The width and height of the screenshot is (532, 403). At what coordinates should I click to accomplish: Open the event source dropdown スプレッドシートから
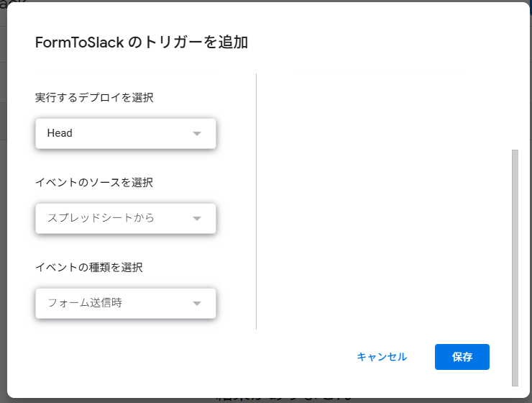click(126, 218)
